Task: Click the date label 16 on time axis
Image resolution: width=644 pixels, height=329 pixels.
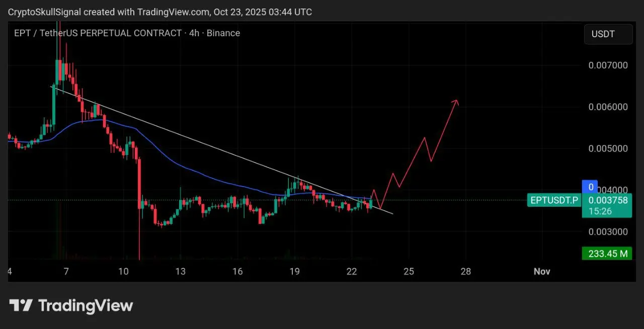Action: pyautogui.click(x=237, y=272)
